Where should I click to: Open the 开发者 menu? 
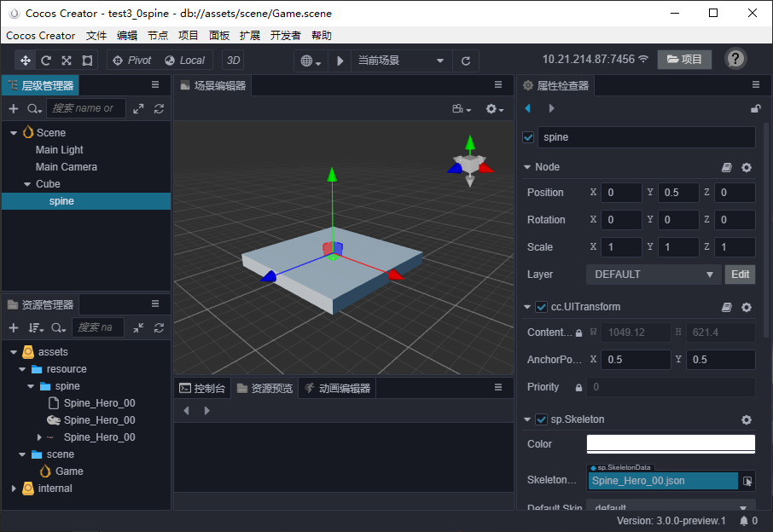point(286,36)
